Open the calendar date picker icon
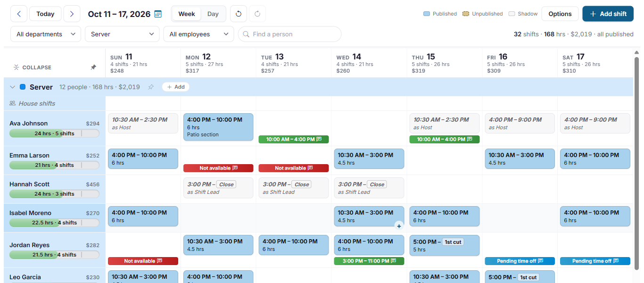 [158, 14]
